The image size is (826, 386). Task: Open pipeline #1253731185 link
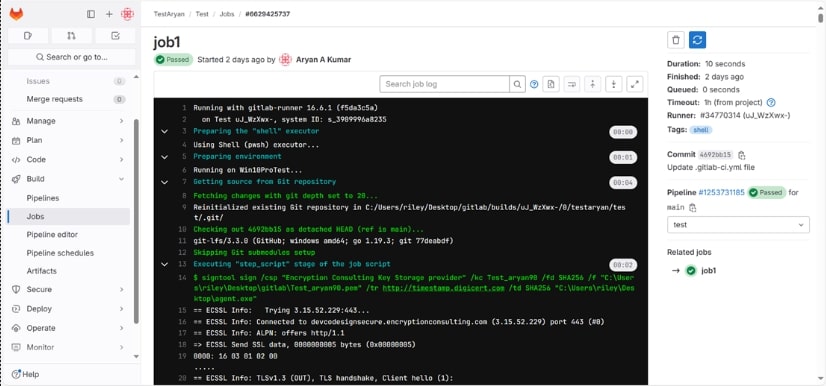point(722,193)
